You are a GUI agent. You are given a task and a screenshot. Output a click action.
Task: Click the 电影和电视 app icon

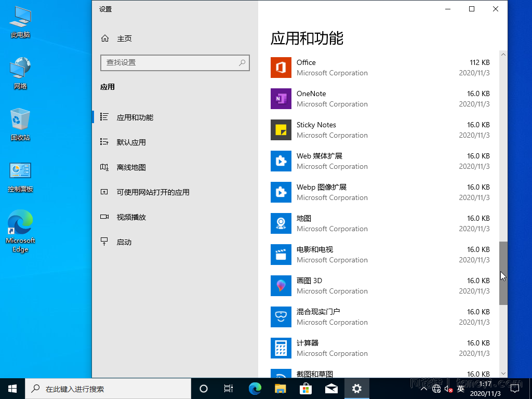tap(281, 255)
